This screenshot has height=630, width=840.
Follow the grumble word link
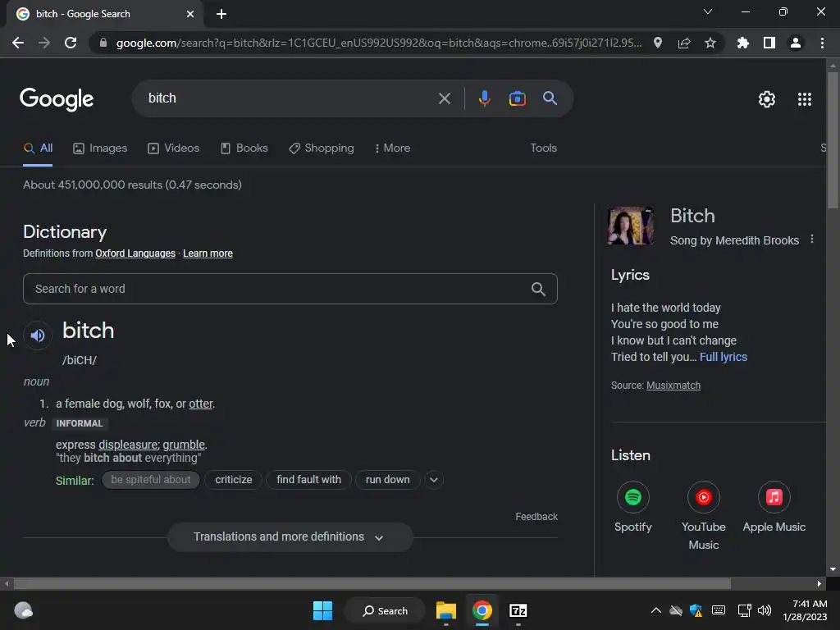184,445
